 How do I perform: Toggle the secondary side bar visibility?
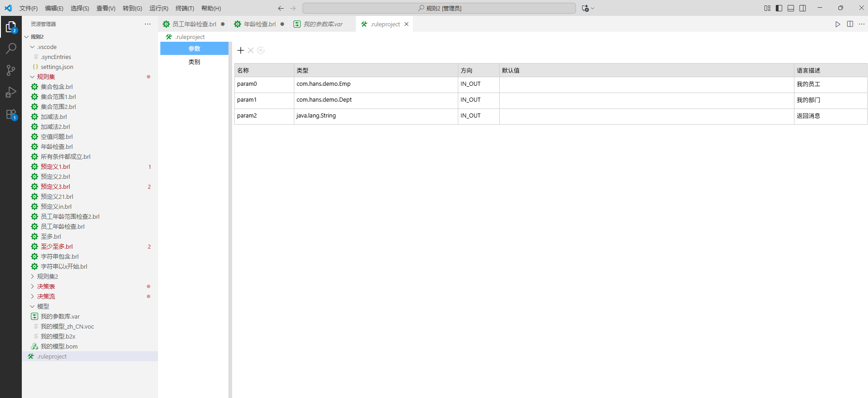pyautogui.click(x=803, y=8)
